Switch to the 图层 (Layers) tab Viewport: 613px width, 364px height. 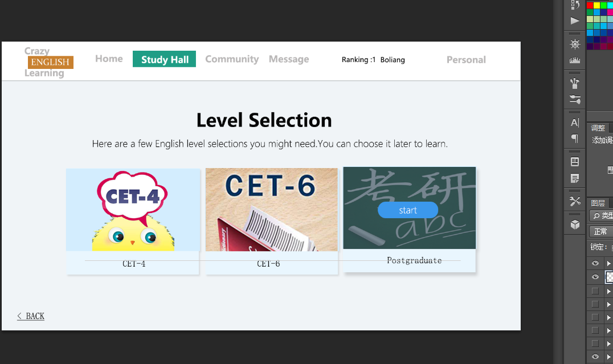point(598,203)
